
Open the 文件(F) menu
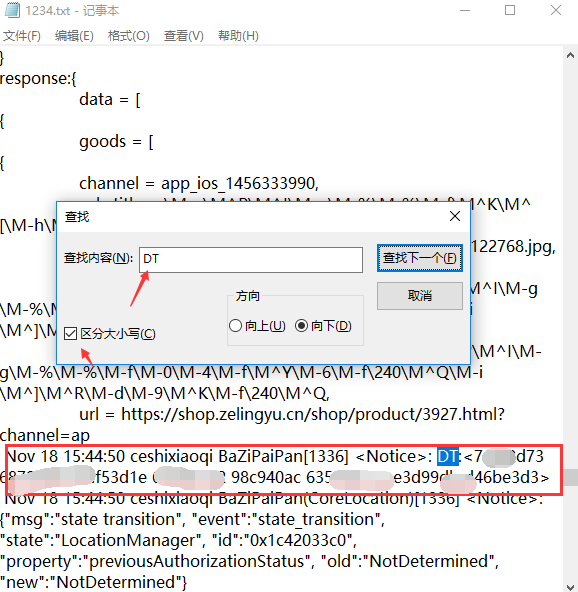[x=22, y=36]
